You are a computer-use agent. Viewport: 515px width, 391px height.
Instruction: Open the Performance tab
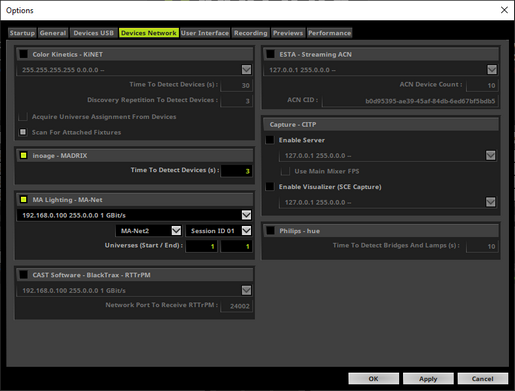click(329, 33)
